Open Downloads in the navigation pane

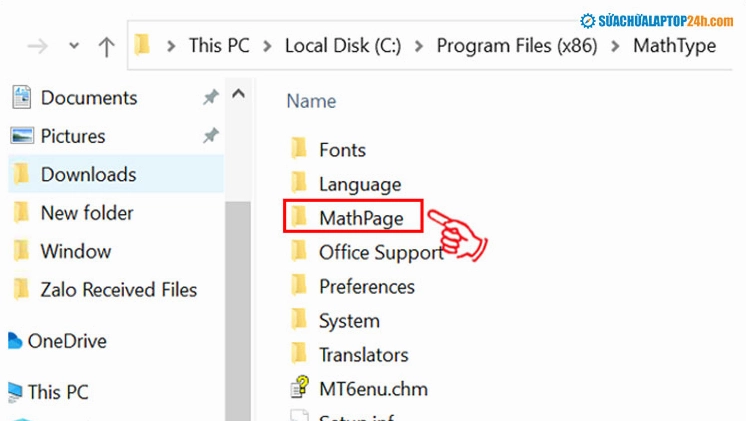pyautogui.click(x=88, y=175)
